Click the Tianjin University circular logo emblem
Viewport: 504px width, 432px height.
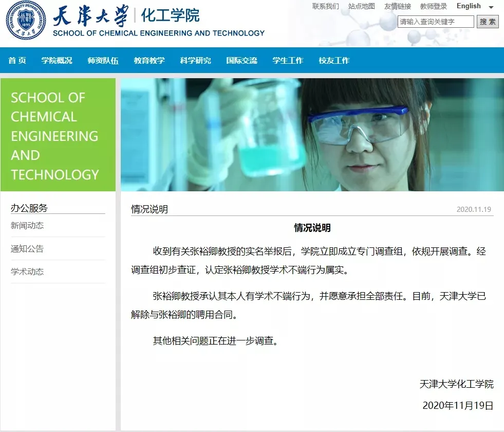(x=26, y=21)
